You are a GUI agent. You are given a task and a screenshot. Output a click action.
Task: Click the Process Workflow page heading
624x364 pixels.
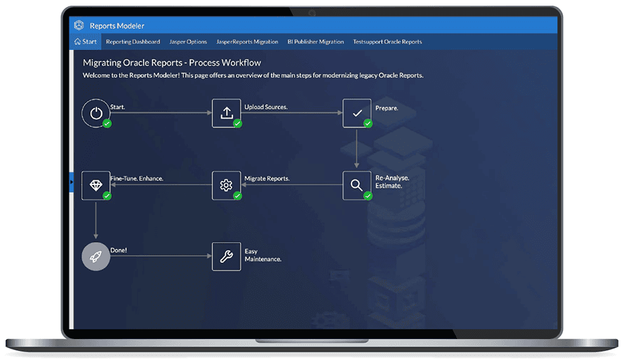pyautogui.click(x=172, y=63)
